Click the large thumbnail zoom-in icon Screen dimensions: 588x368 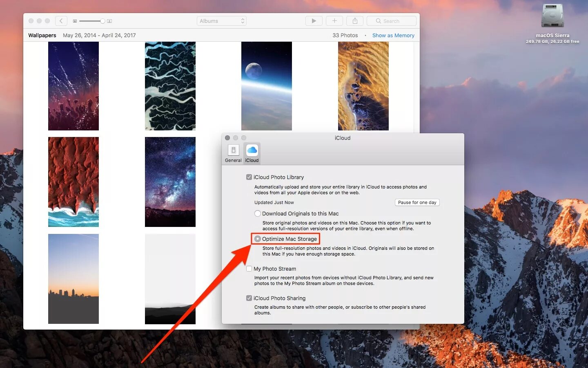(x=109, y=21)
